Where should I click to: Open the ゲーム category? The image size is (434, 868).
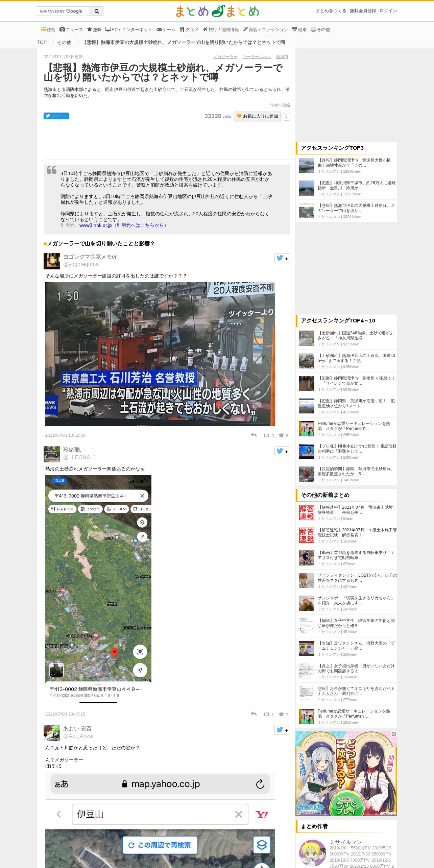coord(166,29)
